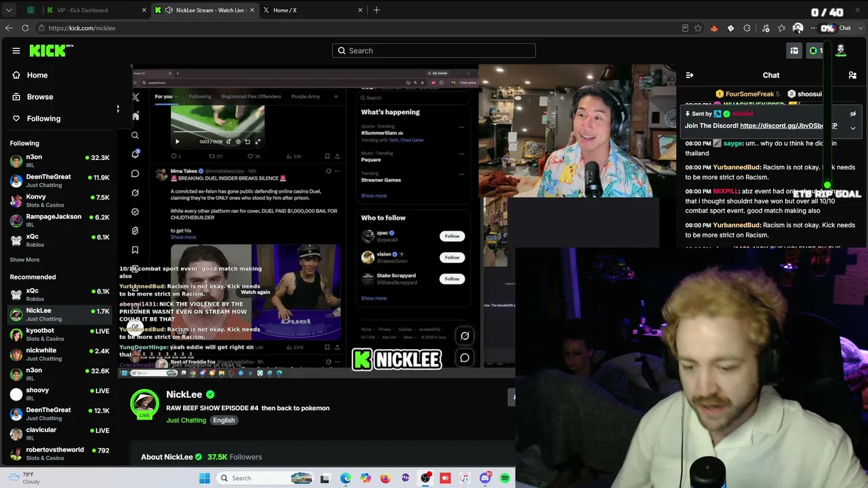Click the green Kick logo

coord(48,50)
